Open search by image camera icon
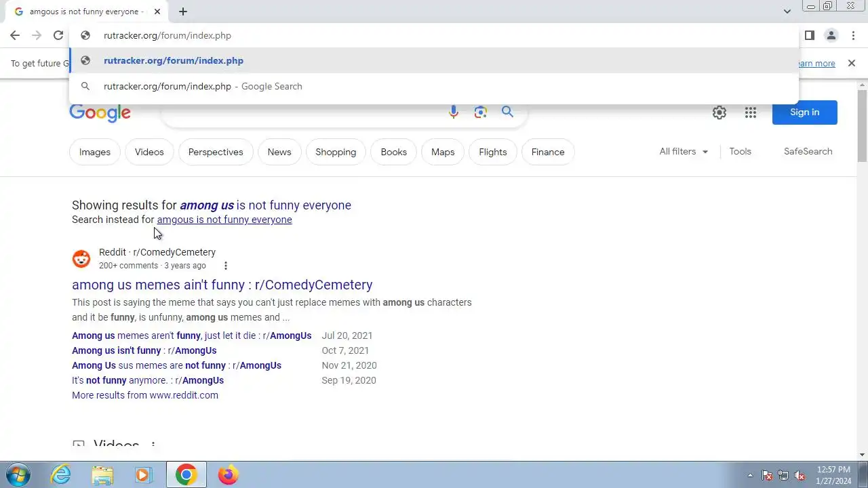The height and width of the screenshot is (488, 868). tap(481, 113)
